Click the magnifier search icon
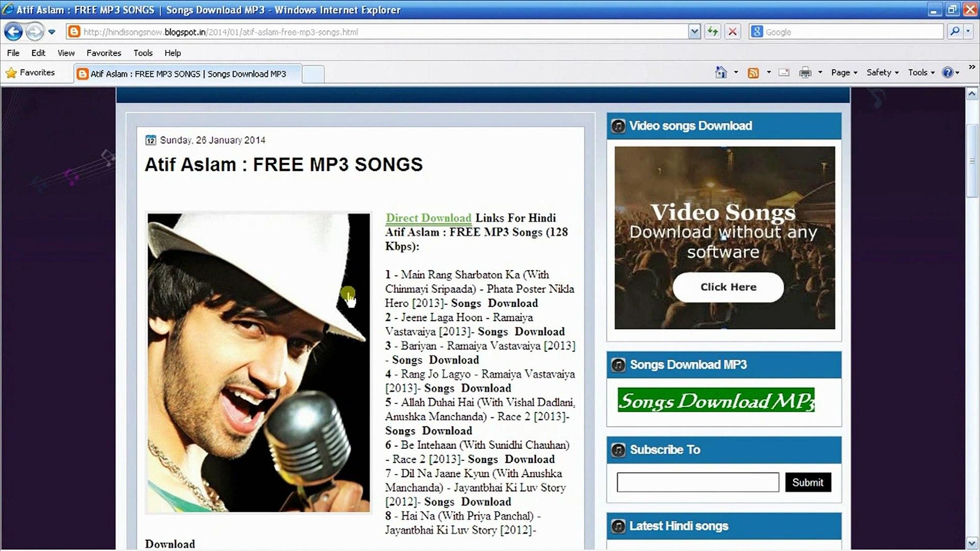 954,32
